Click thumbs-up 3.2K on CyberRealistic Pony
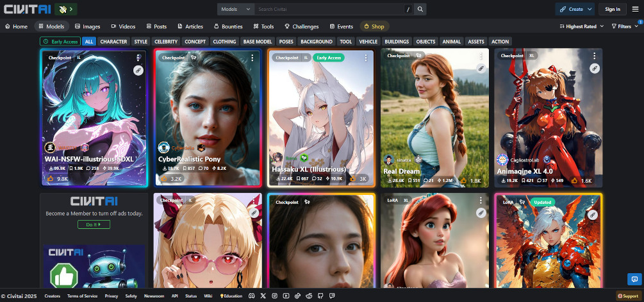Viewport: 644px width, 302px height. pyautogui.click(x=171, y=179)
